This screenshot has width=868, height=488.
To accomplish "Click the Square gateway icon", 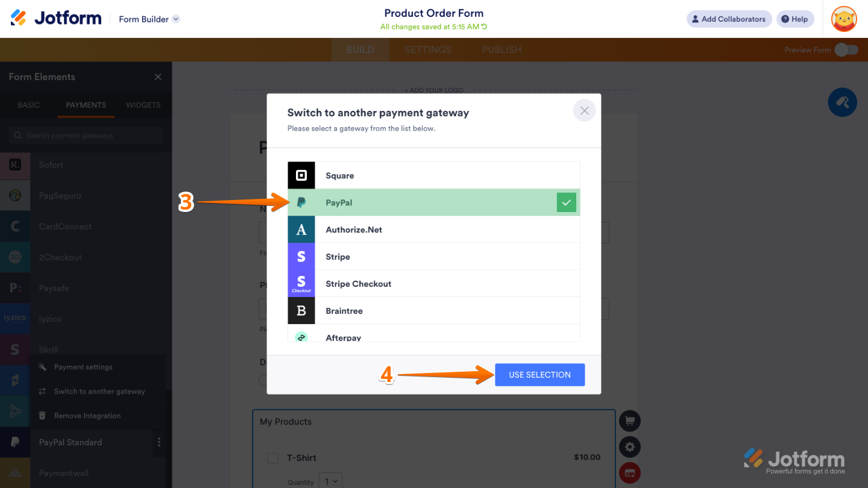I will (x=301, y=175).
